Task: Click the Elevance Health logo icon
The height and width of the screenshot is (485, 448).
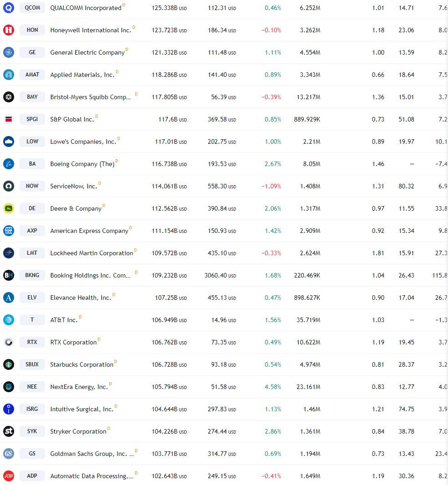Action: (9, 297)
